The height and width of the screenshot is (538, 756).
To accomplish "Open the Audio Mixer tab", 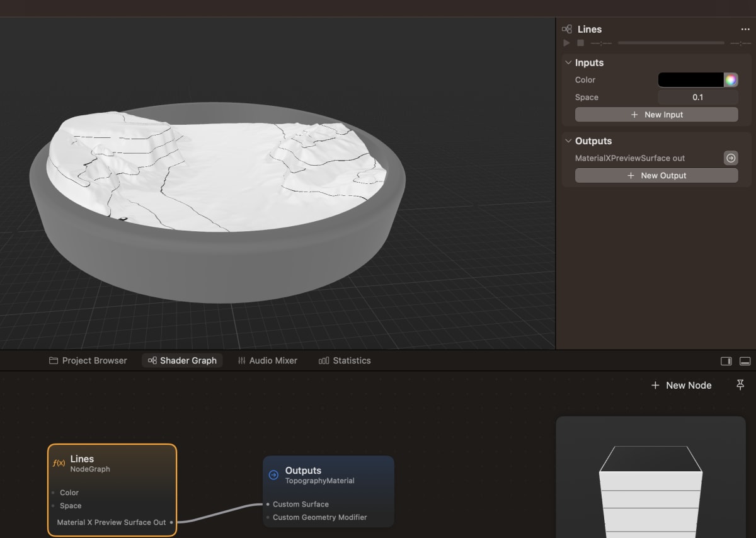I will point(267,361).
